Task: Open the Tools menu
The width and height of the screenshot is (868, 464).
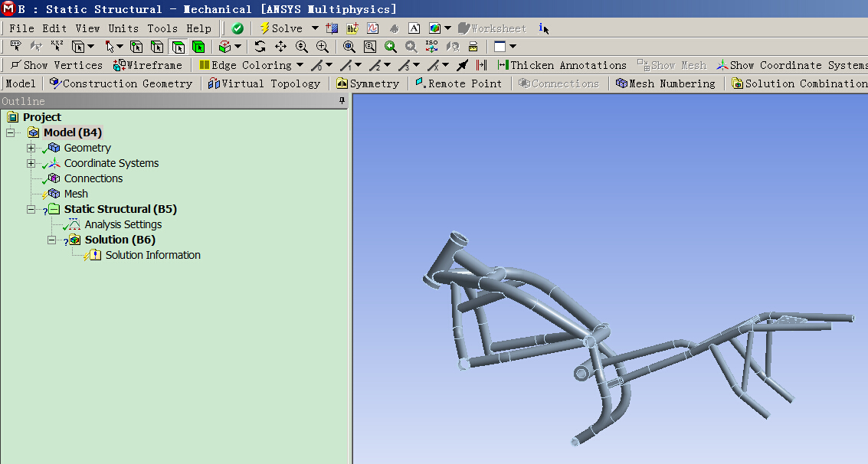Action: (162, 28)
